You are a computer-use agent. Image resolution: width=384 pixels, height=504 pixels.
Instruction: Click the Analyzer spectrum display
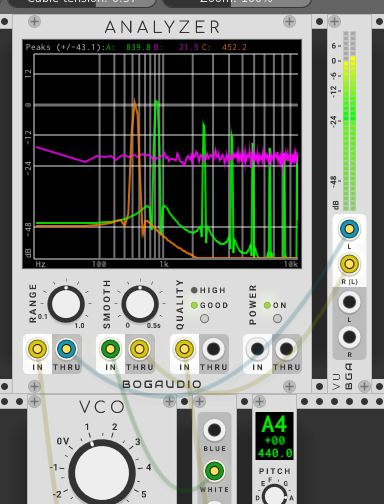(x=162, y=154)
